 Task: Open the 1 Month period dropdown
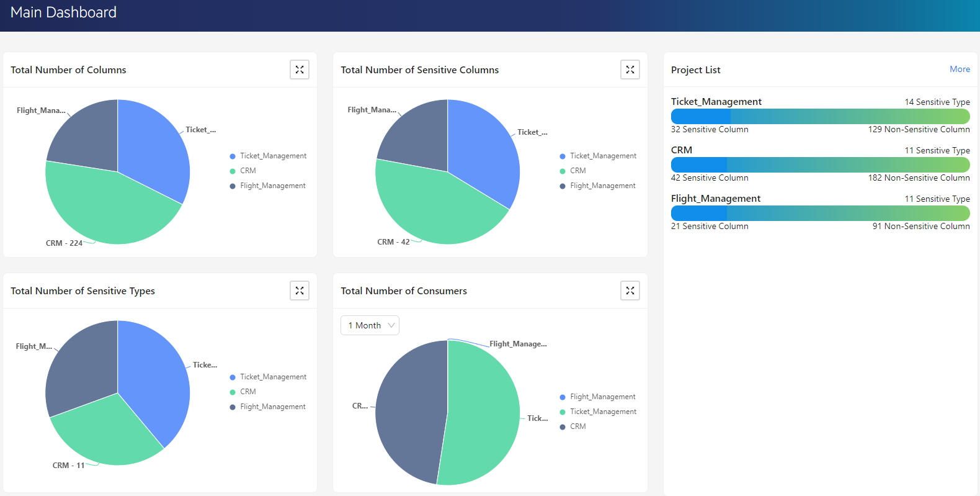tap(370, 325)
